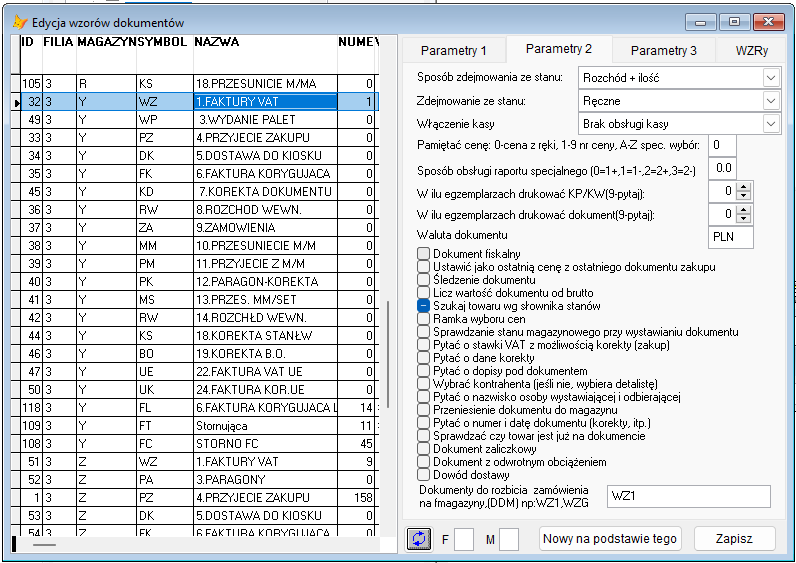Click the NAZWA column header
796x563 pixels.
click(265, 54)
